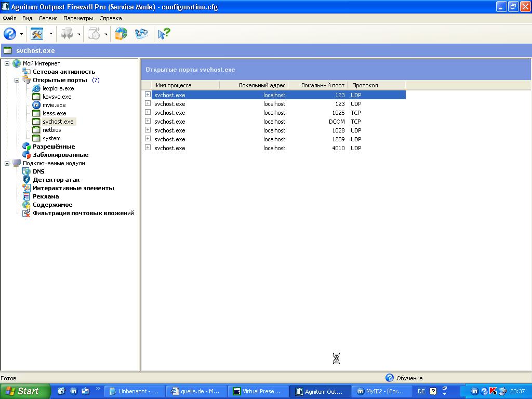Expand the svchost.exe row with port DCOM

pos(148,121)
